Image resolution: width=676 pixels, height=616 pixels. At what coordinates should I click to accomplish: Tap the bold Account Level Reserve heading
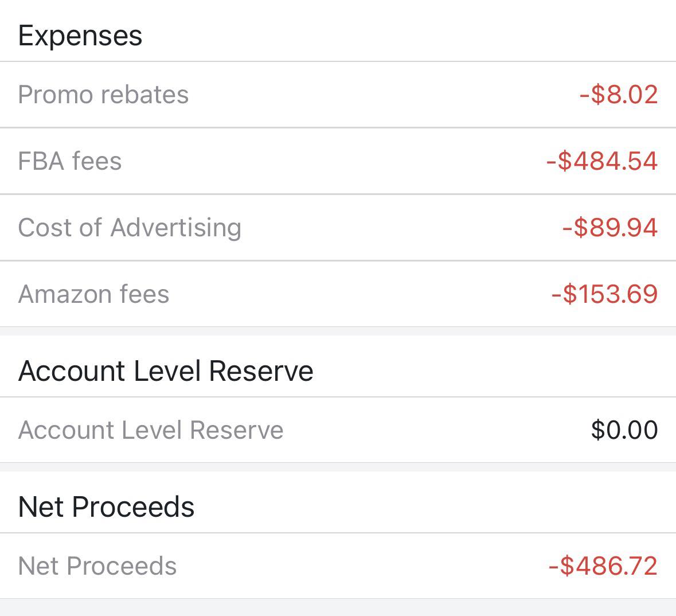(x=166, y=371)
